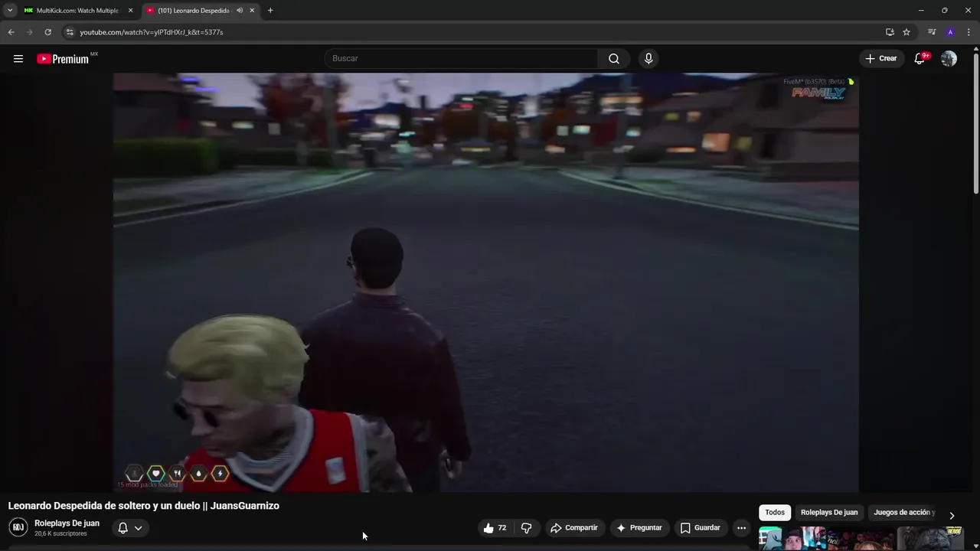Bookmark this page with star icon
The height and width of the screenshot is (551, 980).
point(906,32)
